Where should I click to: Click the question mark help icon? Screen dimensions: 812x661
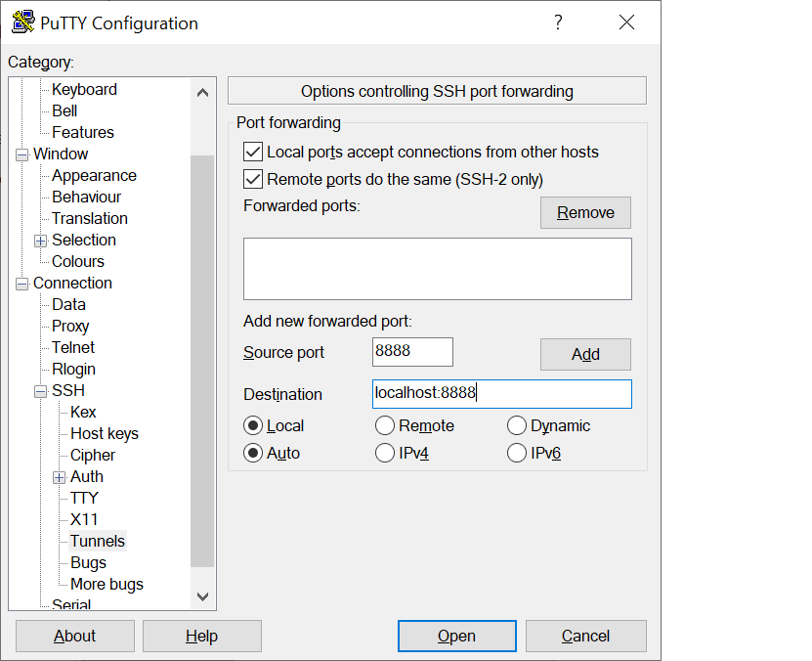point(558,22)
